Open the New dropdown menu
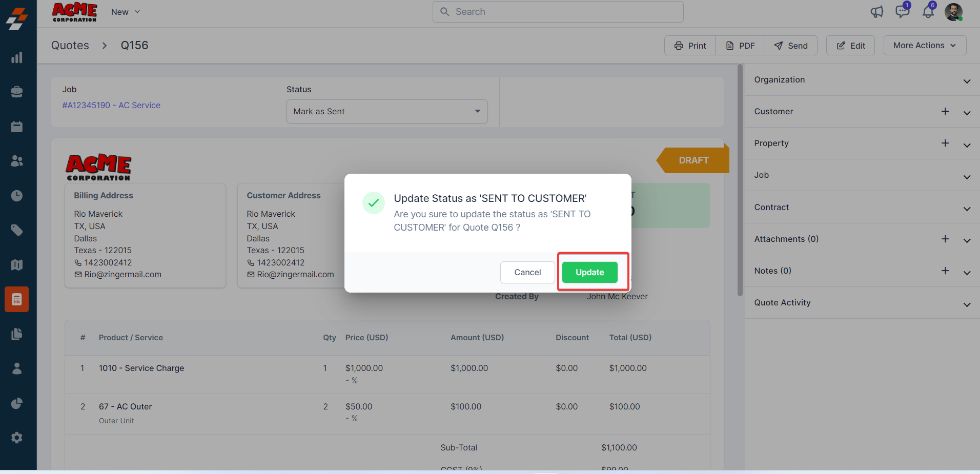This screenshot has width=980, height=474. coord(126,12)
